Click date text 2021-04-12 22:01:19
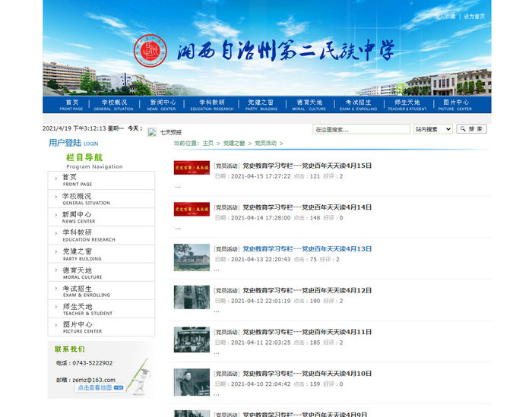Screen dimensions: 532x417 261,301
